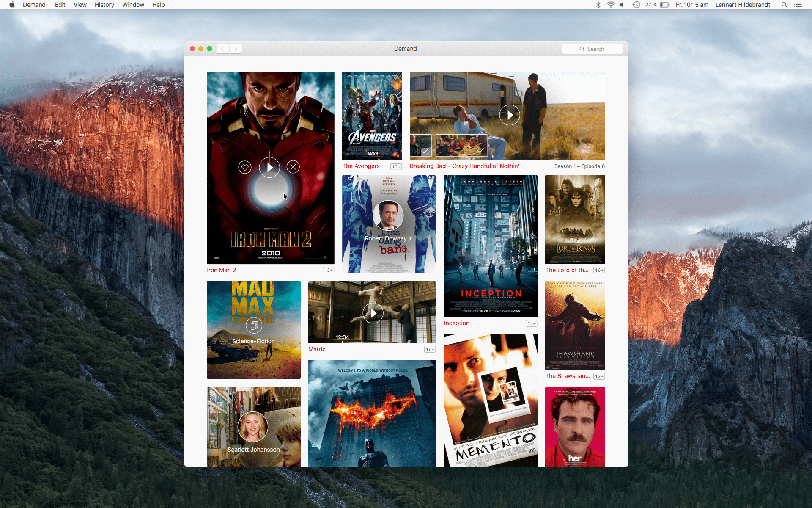The image size is (812, 508).
Task: Click The Shawshan... title link
Action: coord(568,376)
